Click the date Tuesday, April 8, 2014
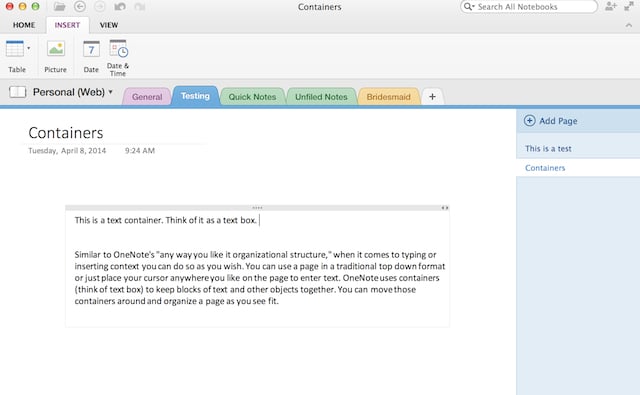The width and height of the screenshot is (640, 395). pos(67,151)
